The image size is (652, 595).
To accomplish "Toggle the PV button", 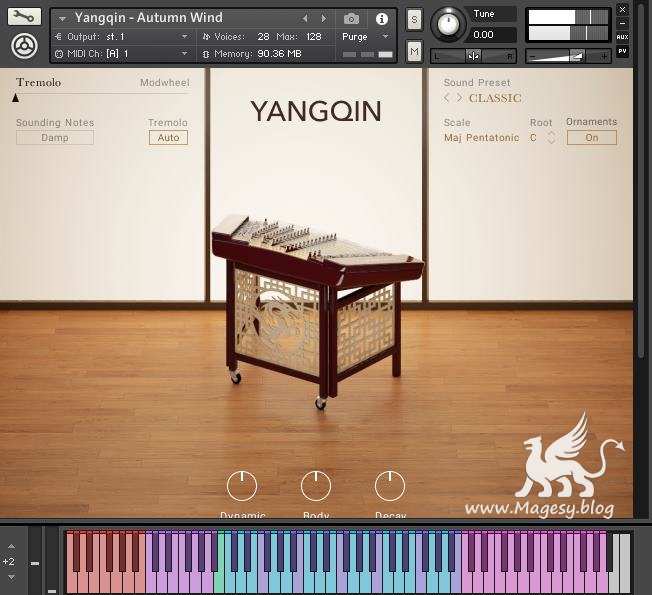I will tap(622, 52).
